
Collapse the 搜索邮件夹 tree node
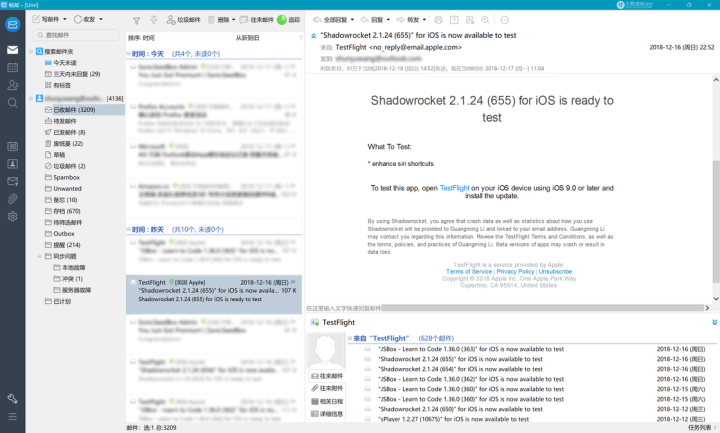point(31,51)
